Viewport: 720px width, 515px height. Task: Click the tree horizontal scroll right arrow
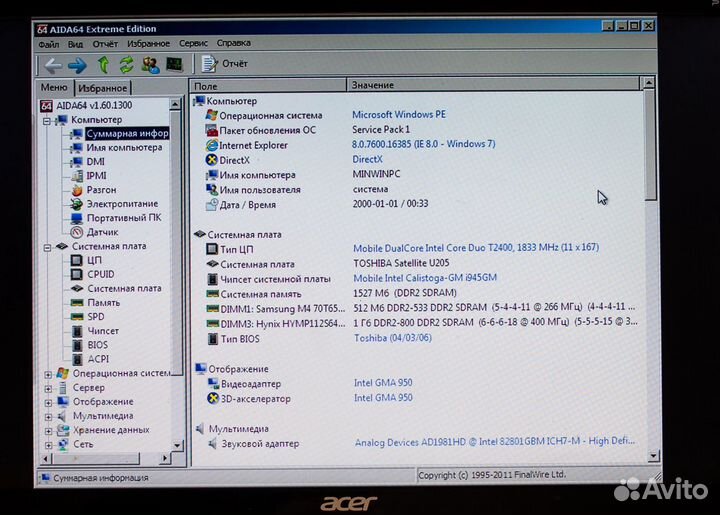point(165,458)
